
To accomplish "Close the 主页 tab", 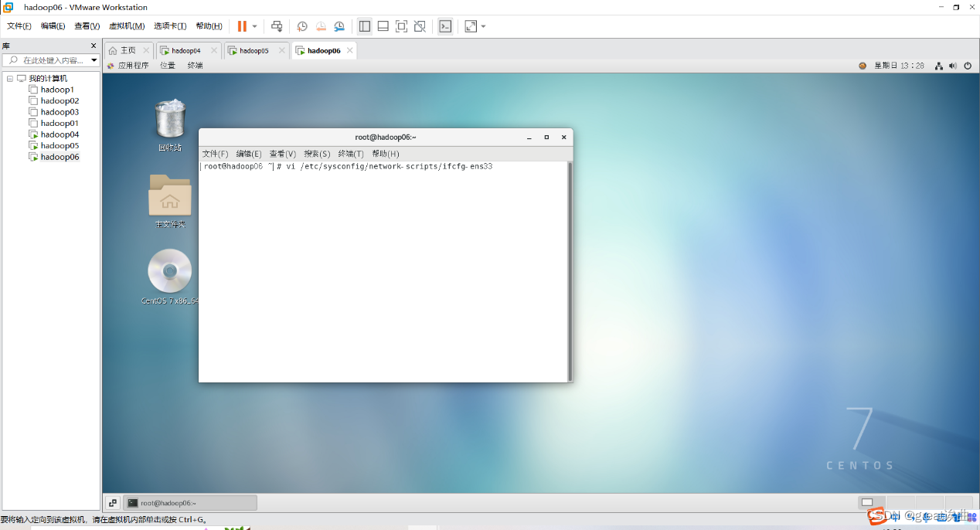I will click(146, 50).
